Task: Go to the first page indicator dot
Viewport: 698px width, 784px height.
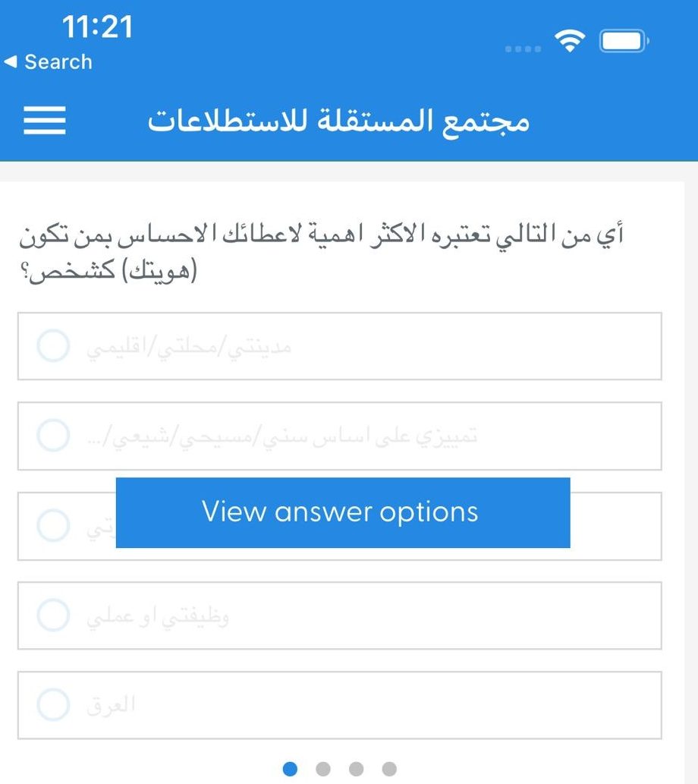Action: [290, 769]
